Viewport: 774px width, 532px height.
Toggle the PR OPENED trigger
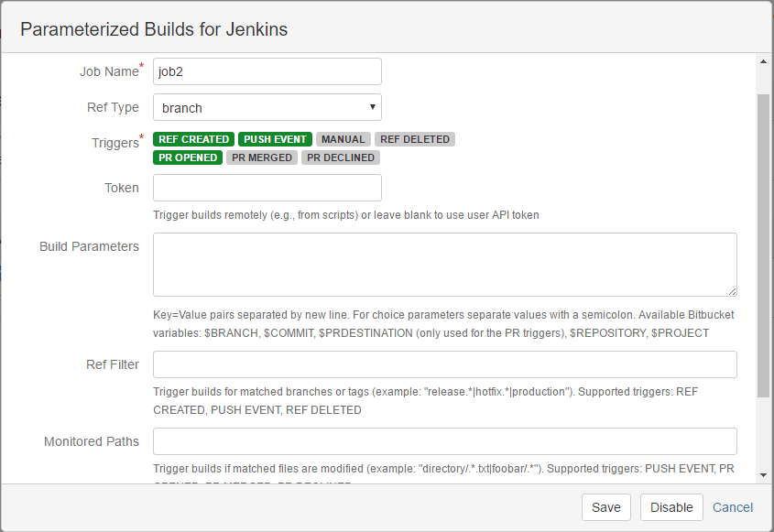(x=188, y=157)
